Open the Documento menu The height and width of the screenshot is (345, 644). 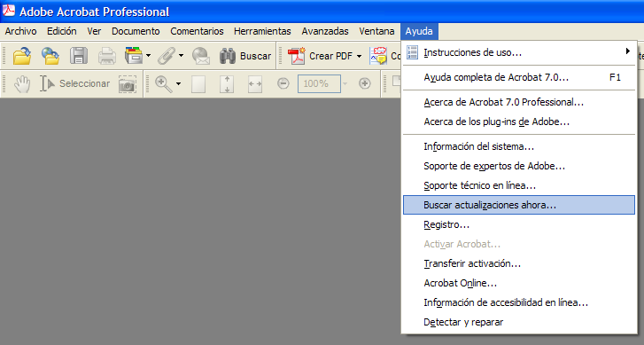(136, 31)
